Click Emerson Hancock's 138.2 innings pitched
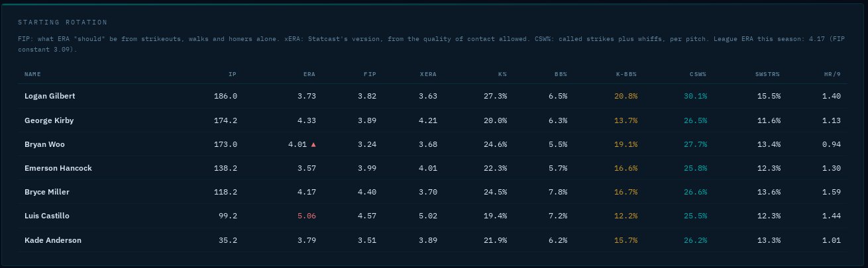This screenshot has height=268, width=868. coord(225,168)
